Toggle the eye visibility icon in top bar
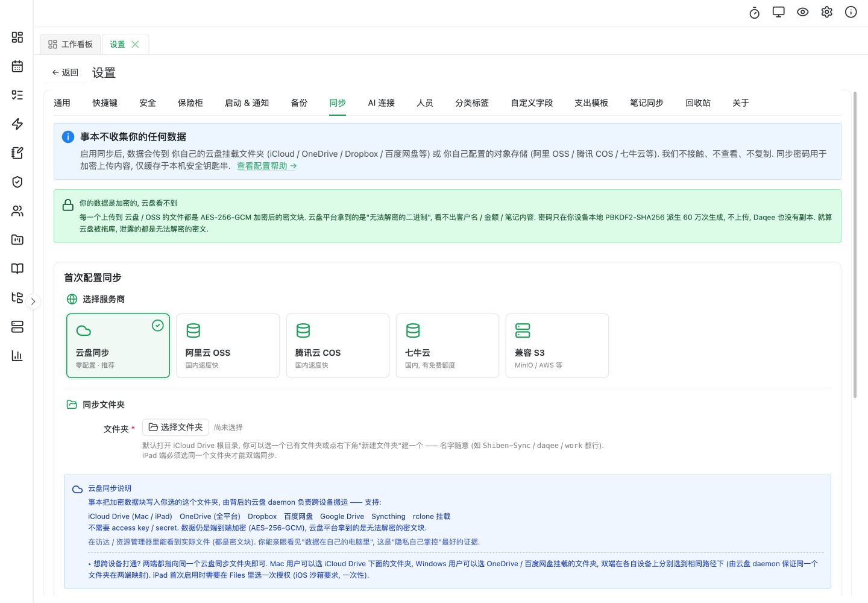The image size is (868, 603). pos(803,12)
